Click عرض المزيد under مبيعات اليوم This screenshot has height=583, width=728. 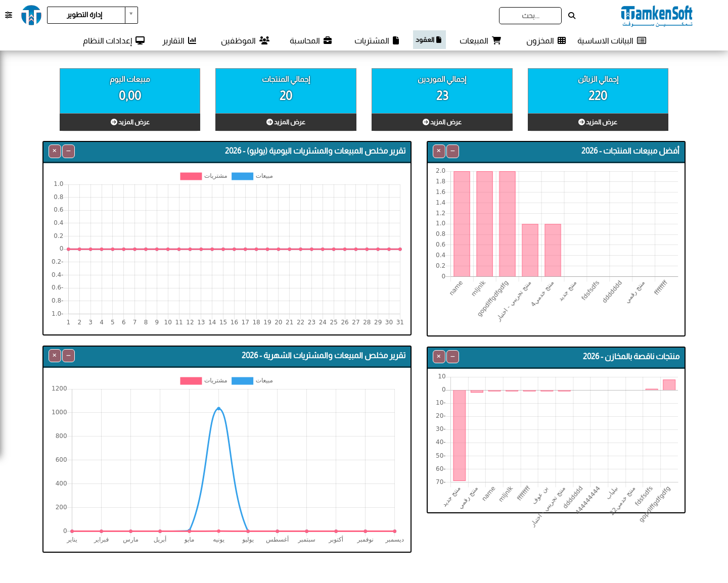(130, 122)
